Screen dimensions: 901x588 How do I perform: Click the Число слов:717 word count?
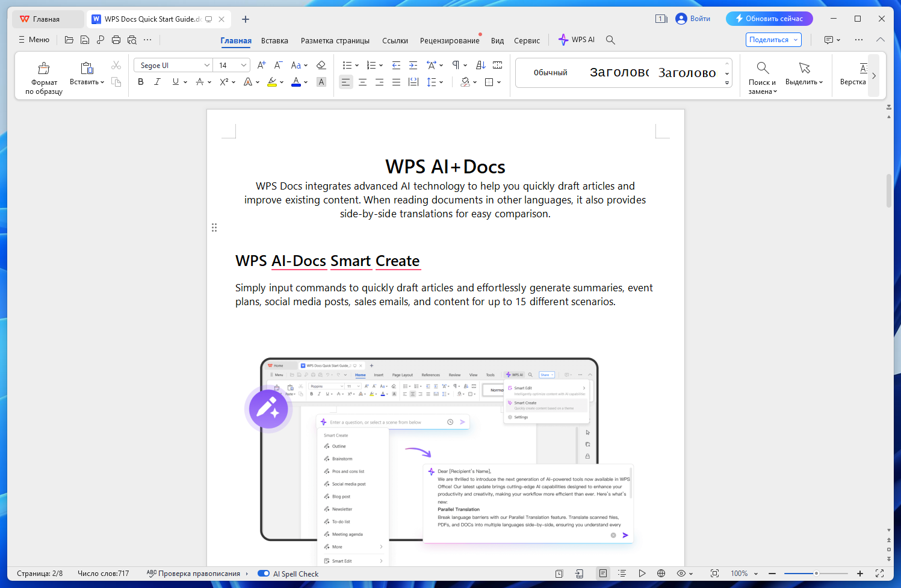click(x=104, y=574)
